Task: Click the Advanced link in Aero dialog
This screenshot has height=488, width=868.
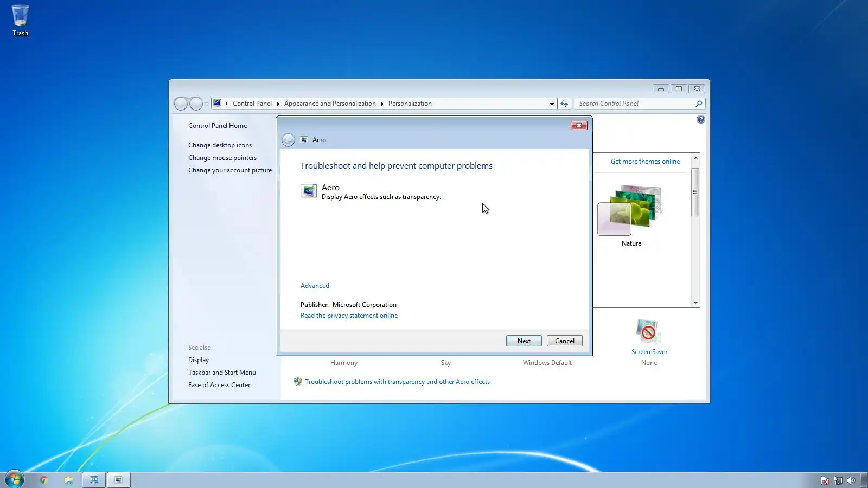Action: point(315,286)
